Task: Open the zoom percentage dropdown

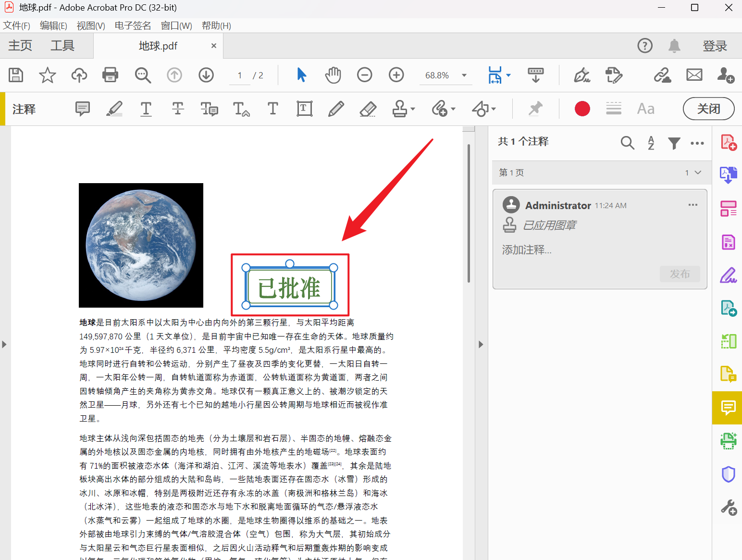Action: click(x=463, y=75)
